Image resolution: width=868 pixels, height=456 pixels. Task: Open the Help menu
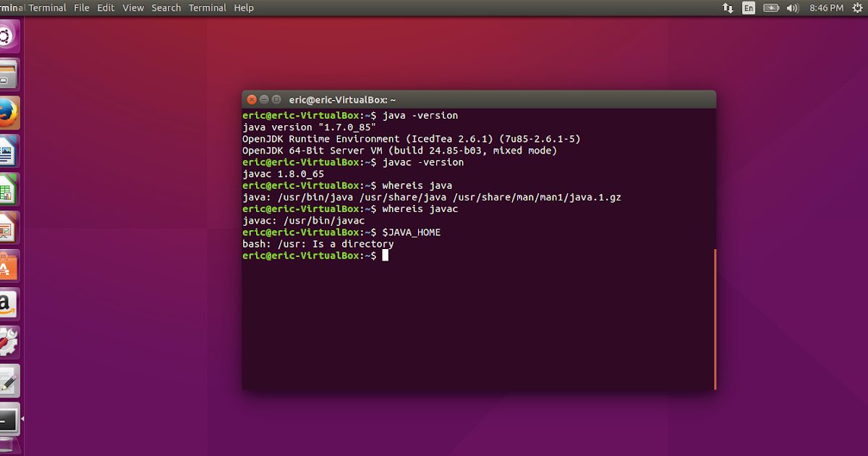[244, 8]
